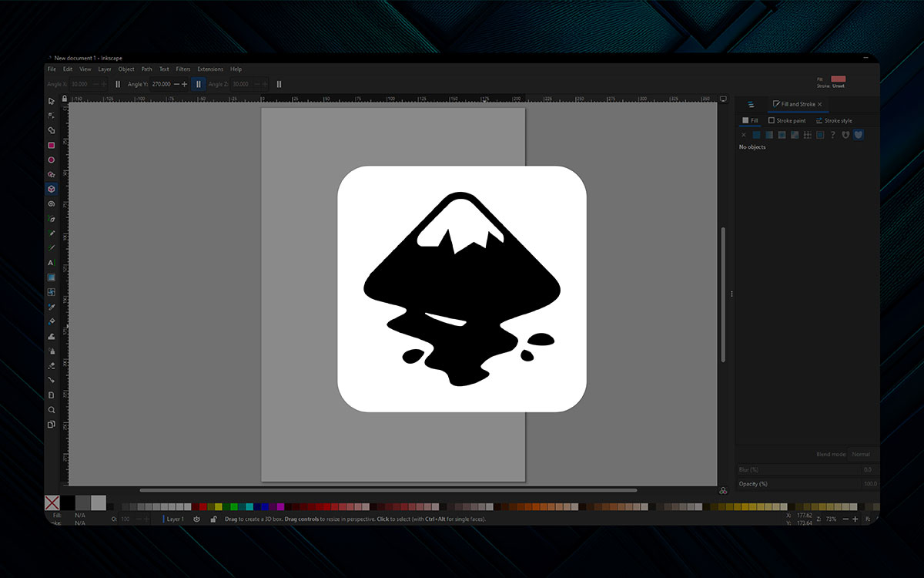Open the color management icon near scrollbar
The width and height of the screenshot is (924, 578).
pyautogui.click(x=723, y=490)
